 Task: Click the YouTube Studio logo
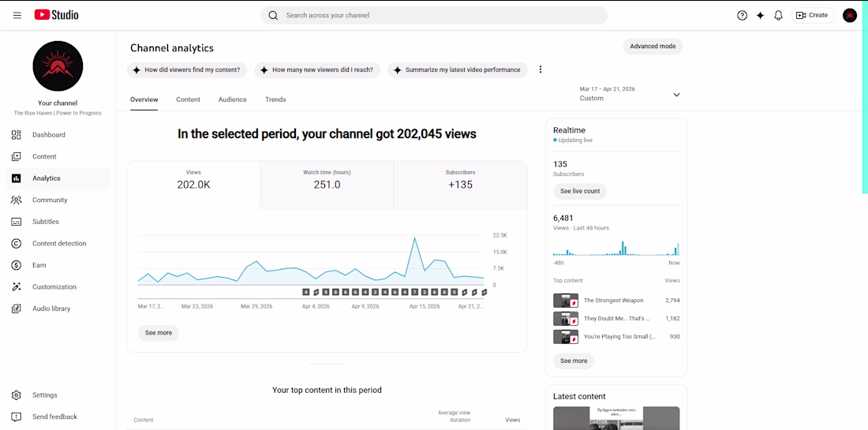coord(57,15)
